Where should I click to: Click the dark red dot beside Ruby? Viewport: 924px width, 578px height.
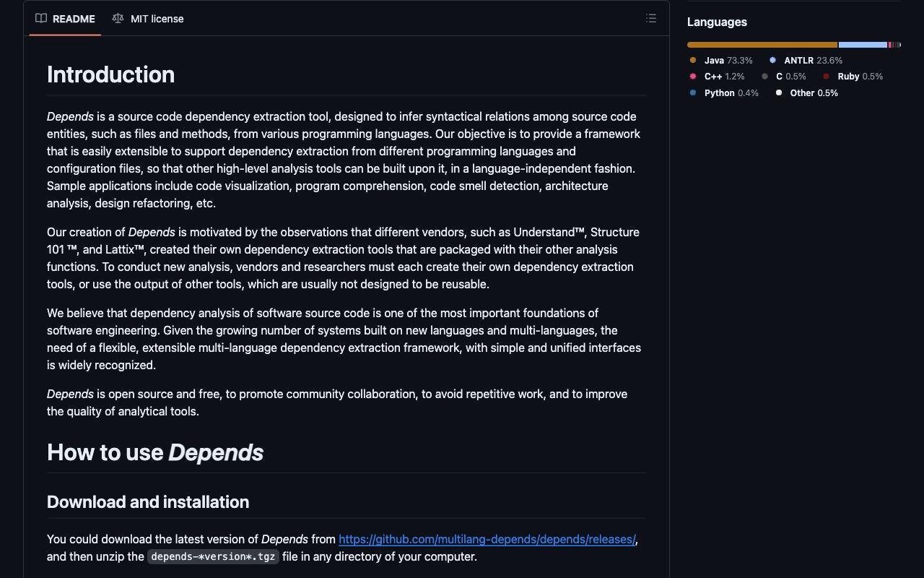[x=827, y=76]
